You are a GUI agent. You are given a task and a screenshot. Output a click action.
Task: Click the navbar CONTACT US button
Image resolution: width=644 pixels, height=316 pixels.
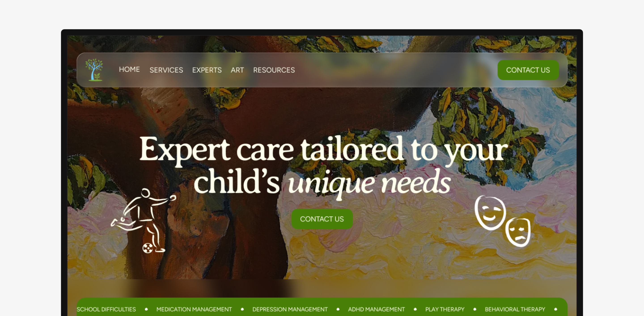pyautogui.click(x=528, y=70)
